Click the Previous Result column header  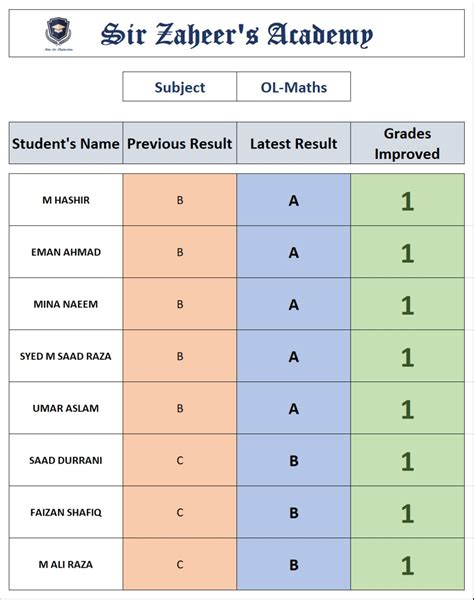(180, 143)
